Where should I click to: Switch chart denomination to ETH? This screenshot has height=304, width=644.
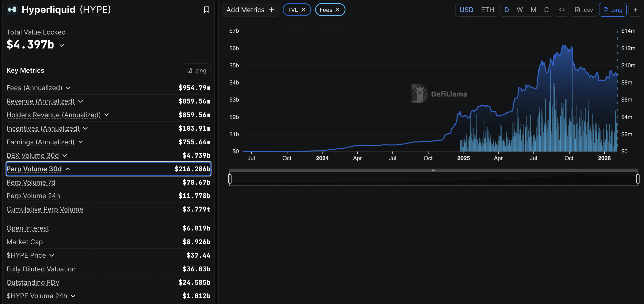[x=487, y=10]
